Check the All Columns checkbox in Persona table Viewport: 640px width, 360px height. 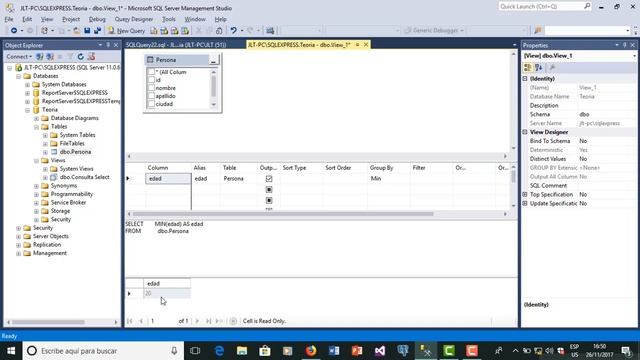coord(151,72)
